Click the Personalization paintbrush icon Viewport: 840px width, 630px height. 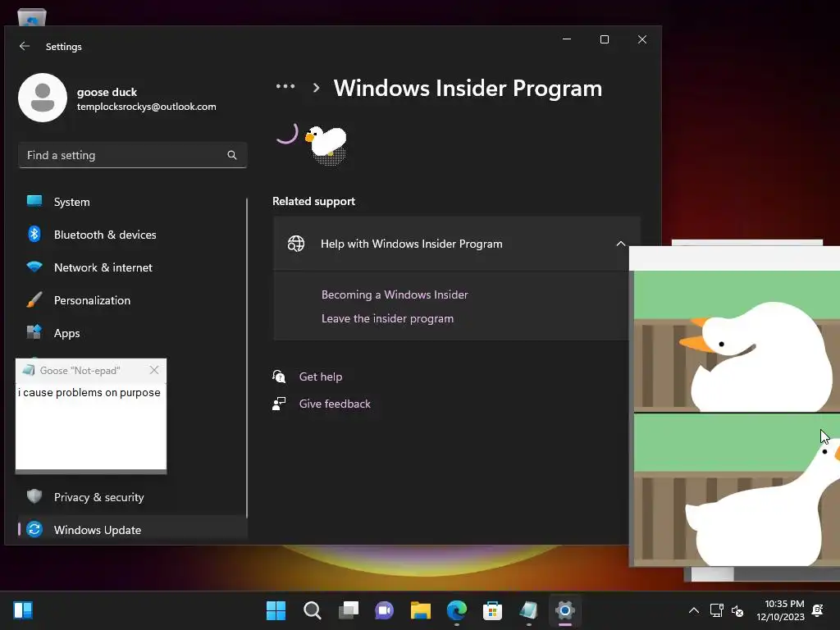[34, 299]
